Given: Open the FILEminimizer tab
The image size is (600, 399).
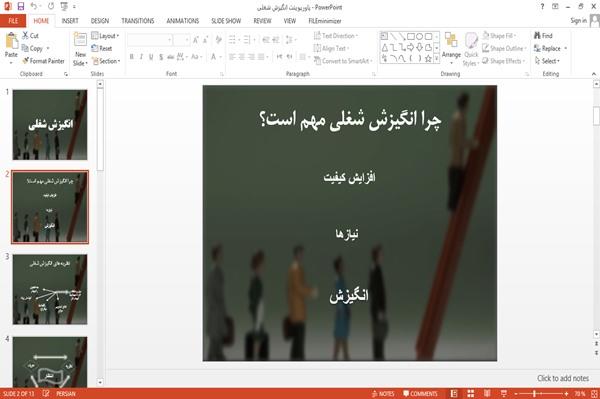Looking at the screenshot, I should [x=324, y=21].
